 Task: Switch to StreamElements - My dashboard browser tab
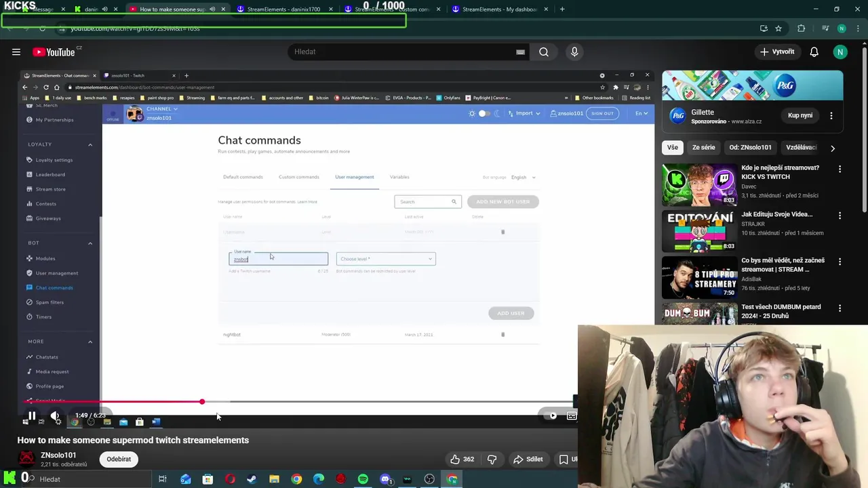pyautogui.click(x=500, y=9)
